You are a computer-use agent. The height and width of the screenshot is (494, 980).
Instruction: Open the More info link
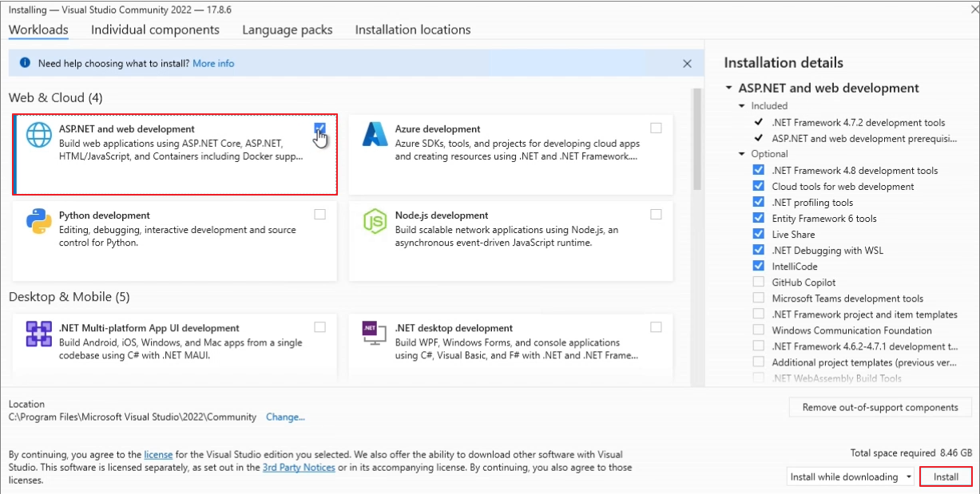click(x=213, y=63)
